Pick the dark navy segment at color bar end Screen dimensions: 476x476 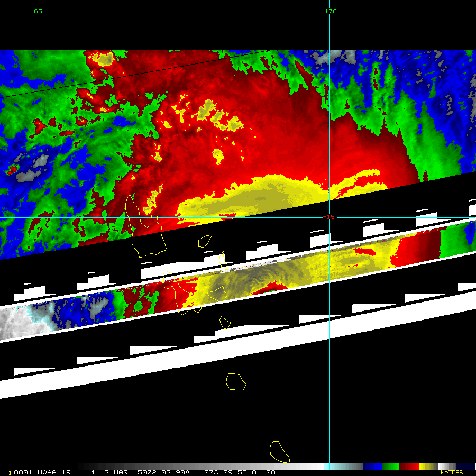click(x=465, y=466)
